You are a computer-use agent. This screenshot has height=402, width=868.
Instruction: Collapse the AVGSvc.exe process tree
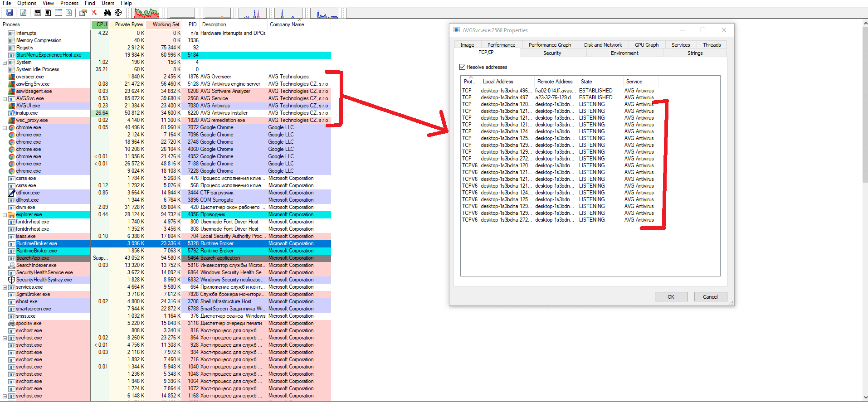click(5, 98)
